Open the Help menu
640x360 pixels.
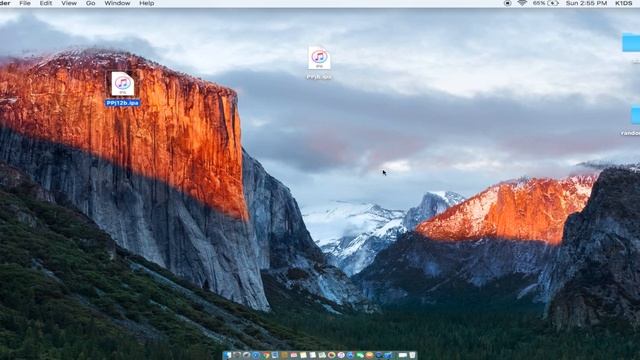coord(147,3)
